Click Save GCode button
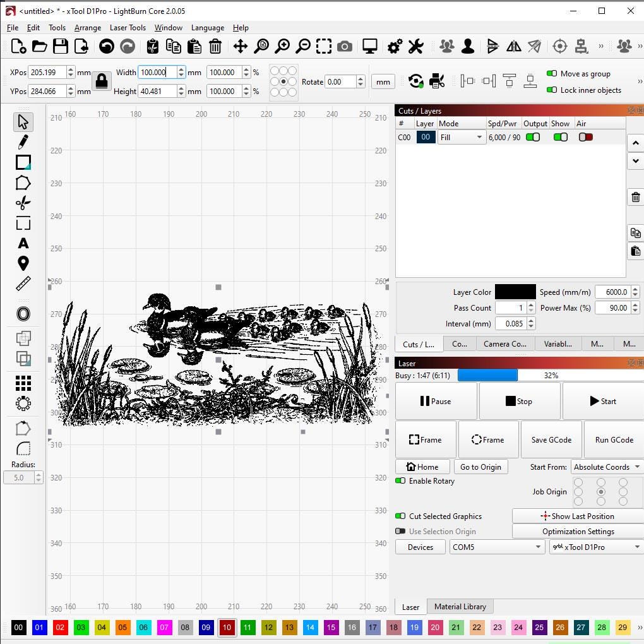 [551, 440]
